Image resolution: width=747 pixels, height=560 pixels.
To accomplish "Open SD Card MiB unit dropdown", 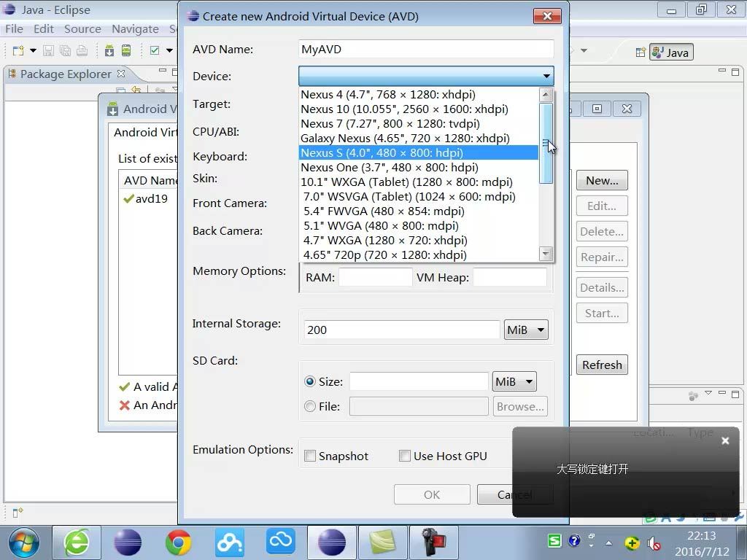I will pos(514,381).
